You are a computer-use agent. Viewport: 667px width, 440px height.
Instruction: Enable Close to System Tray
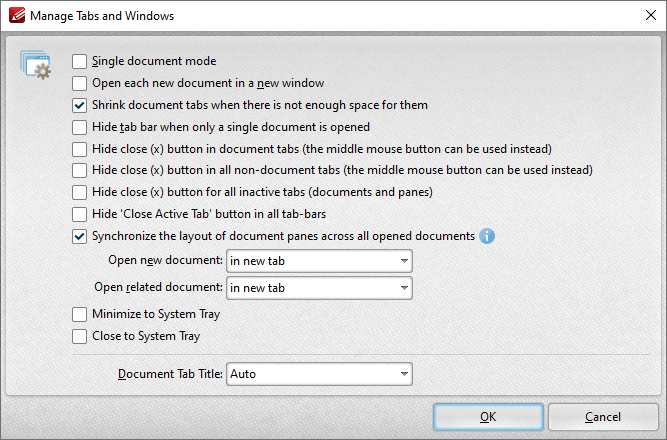(79, 336)
